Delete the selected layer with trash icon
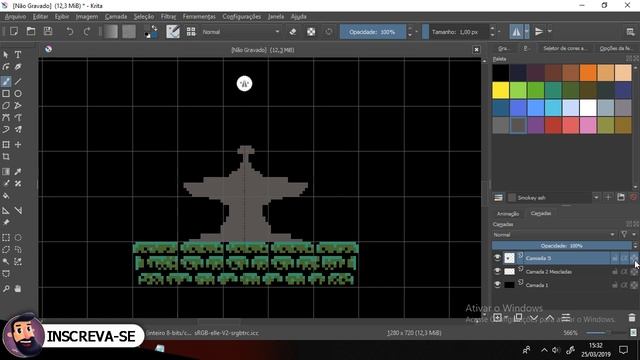Image resolution: width=640 pixels, height=360 pixels. point(632,318)
